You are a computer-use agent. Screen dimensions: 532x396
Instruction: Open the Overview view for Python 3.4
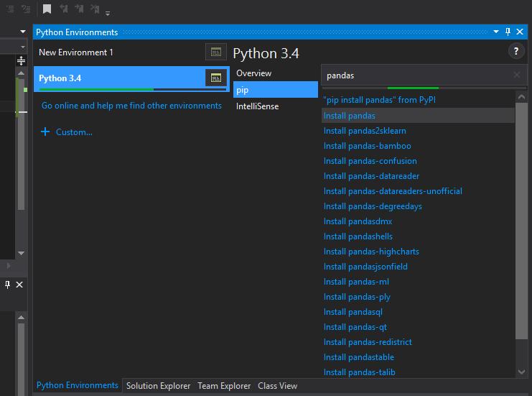point(253,73)
